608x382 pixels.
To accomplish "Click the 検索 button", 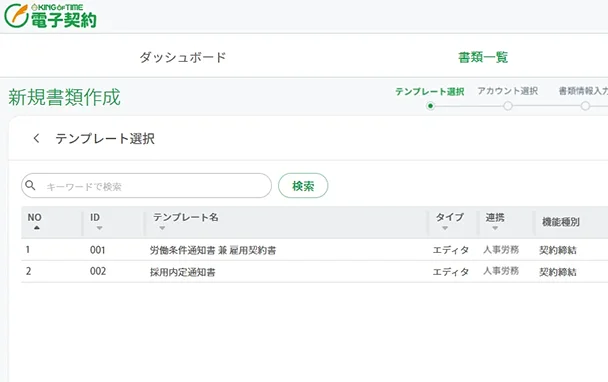I will tap(303, 186).
